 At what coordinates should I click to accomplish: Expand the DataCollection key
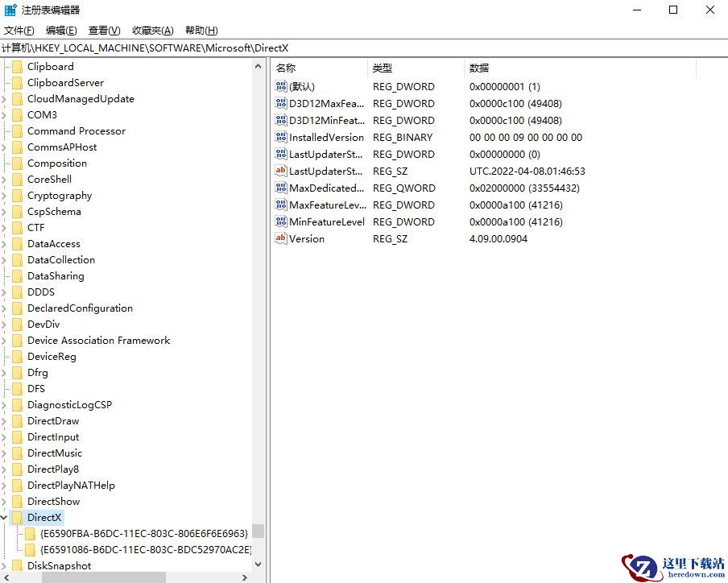(x=4, y=260)
